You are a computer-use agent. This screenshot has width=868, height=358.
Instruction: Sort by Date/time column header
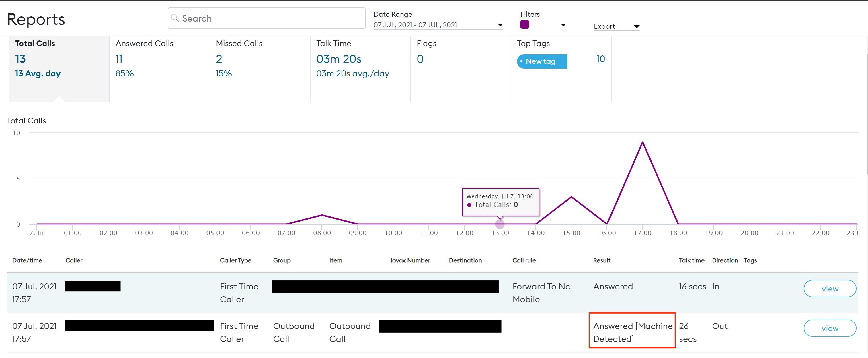pos(27,260)
